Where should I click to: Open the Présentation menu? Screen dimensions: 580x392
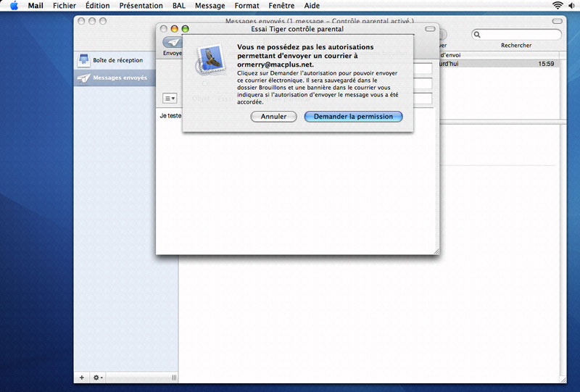(141, 6)
